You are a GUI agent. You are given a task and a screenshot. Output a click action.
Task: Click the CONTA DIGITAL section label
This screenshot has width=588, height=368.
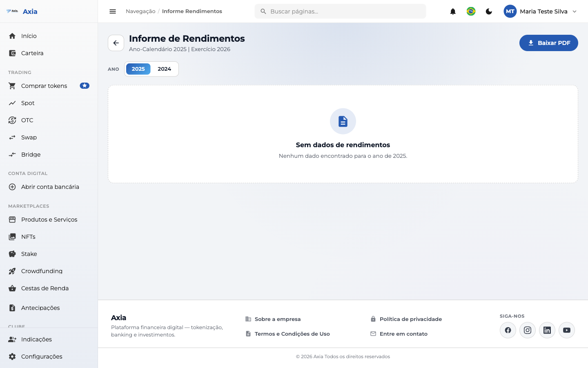(x=28, y=173)
